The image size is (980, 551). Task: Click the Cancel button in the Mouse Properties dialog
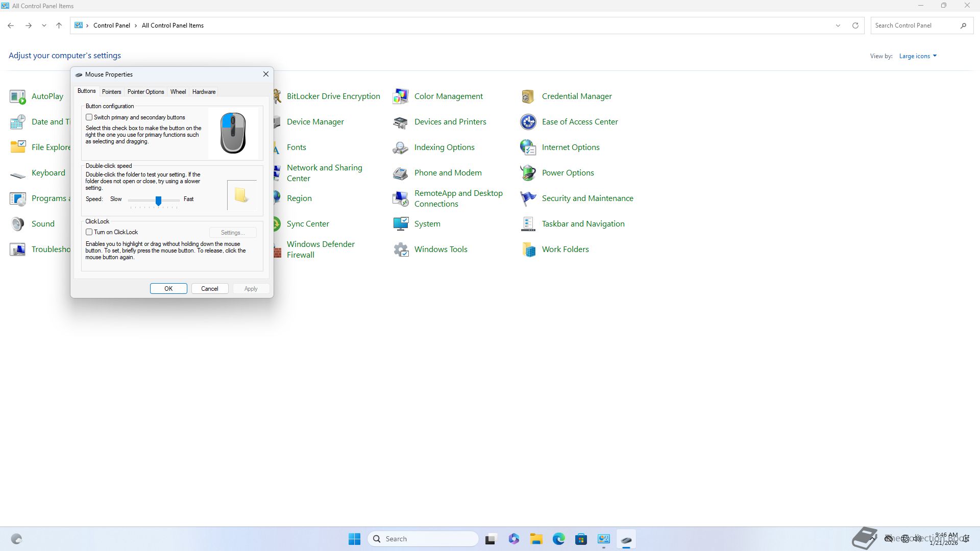210,289
